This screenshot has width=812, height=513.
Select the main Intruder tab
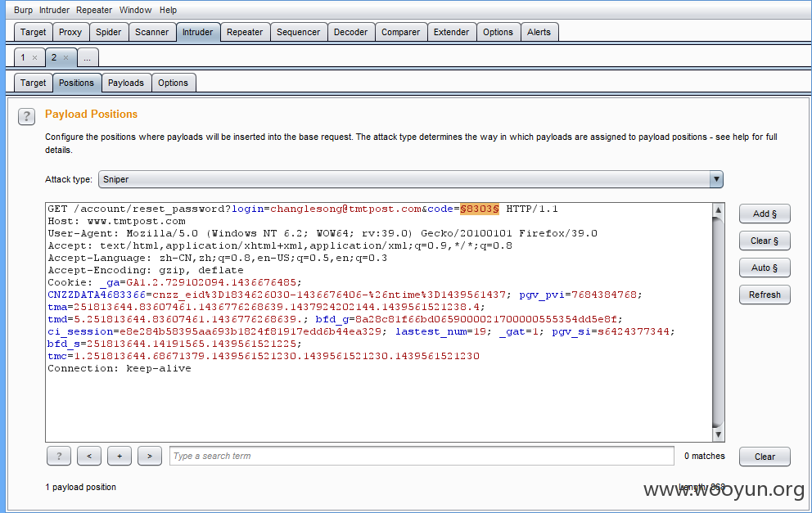(198, 32)
